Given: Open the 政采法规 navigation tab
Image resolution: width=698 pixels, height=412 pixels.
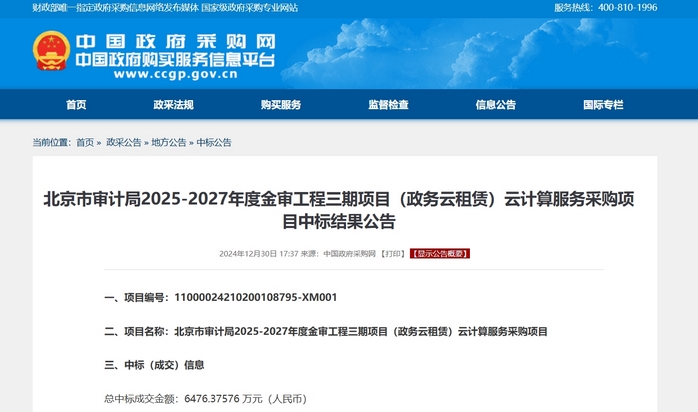Looking at the screenshot, I should [173, 105].
